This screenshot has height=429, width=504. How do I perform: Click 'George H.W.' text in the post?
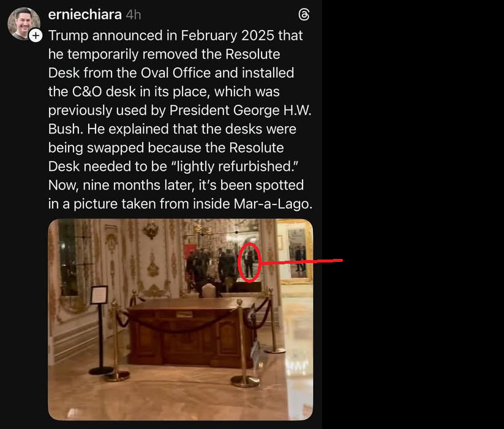coord(273,110)
